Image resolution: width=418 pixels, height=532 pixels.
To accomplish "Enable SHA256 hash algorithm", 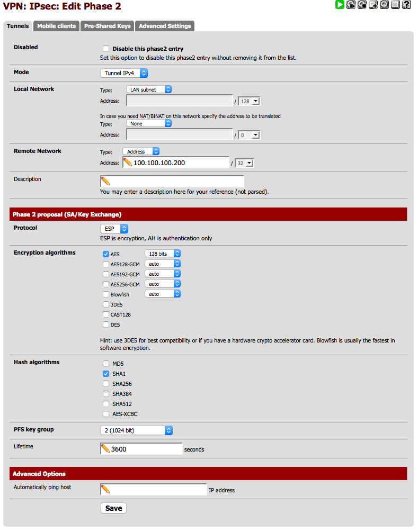I will (106, 384).
